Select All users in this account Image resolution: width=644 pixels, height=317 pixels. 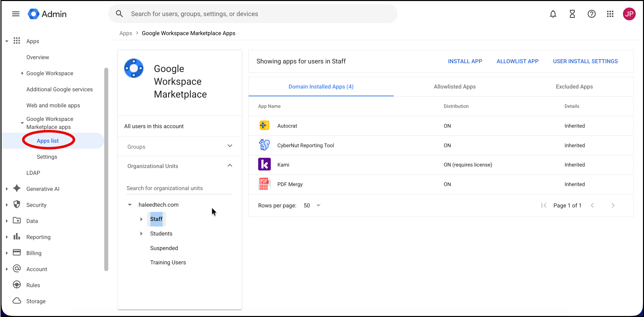click(x=154, y=126)
